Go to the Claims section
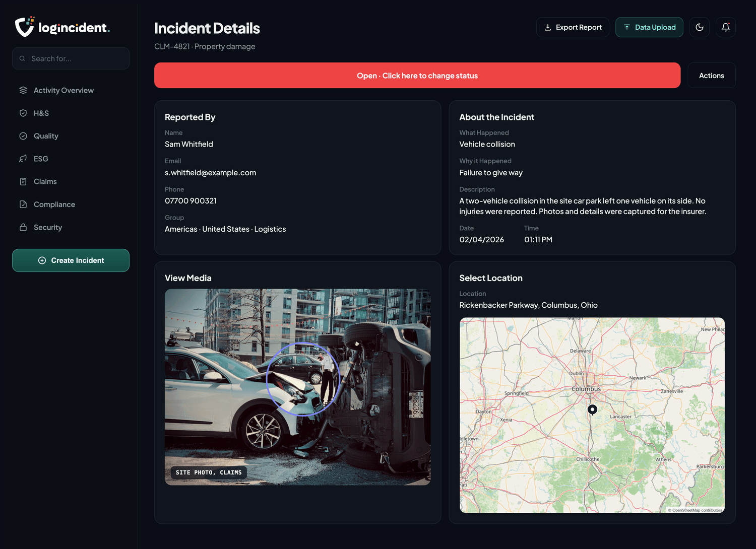 [71, 181]
